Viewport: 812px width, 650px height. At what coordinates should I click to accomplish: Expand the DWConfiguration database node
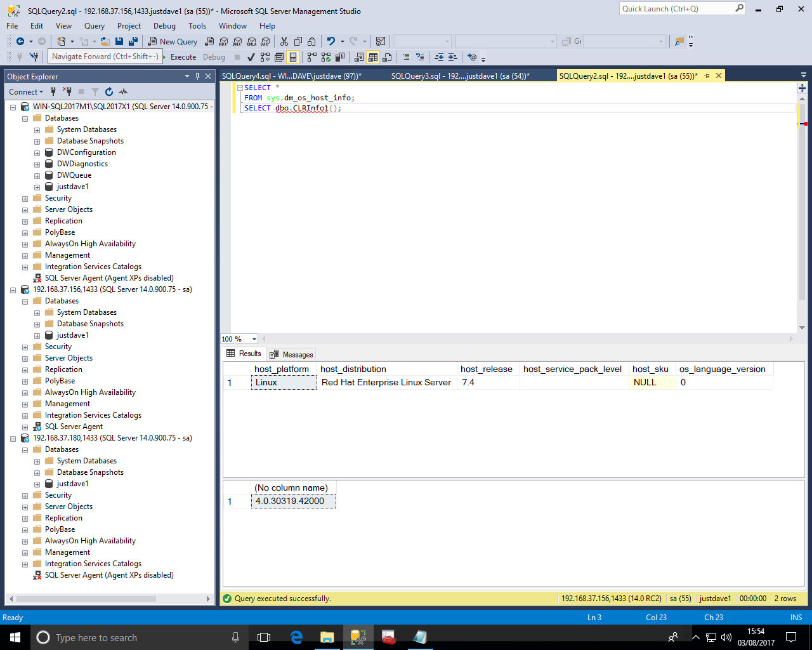coord(37,153)
